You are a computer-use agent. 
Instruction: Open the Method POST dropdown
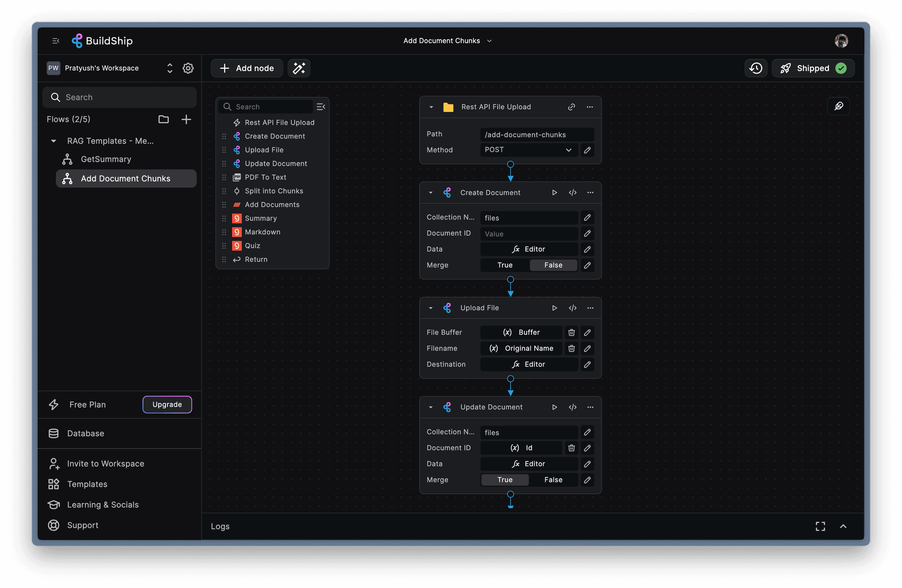point(529,150)
